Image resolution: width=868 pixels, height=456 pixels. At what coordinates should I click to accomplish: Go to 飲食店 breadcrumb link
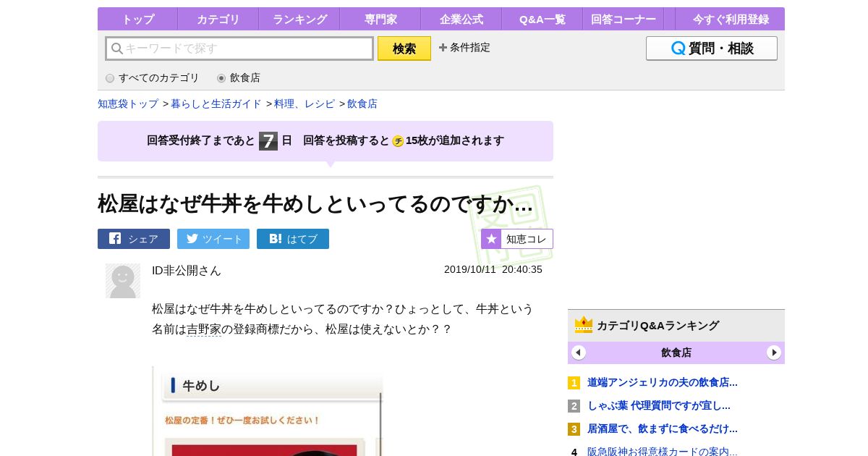(362, 104)
